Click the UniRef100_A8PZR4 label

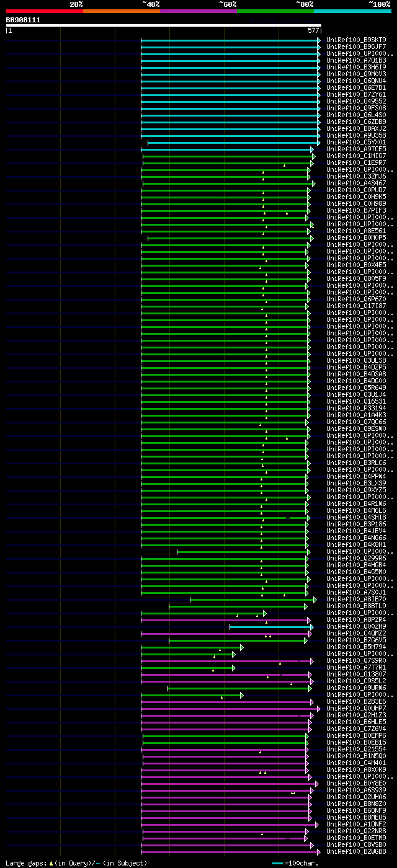(x=356, y=619)
